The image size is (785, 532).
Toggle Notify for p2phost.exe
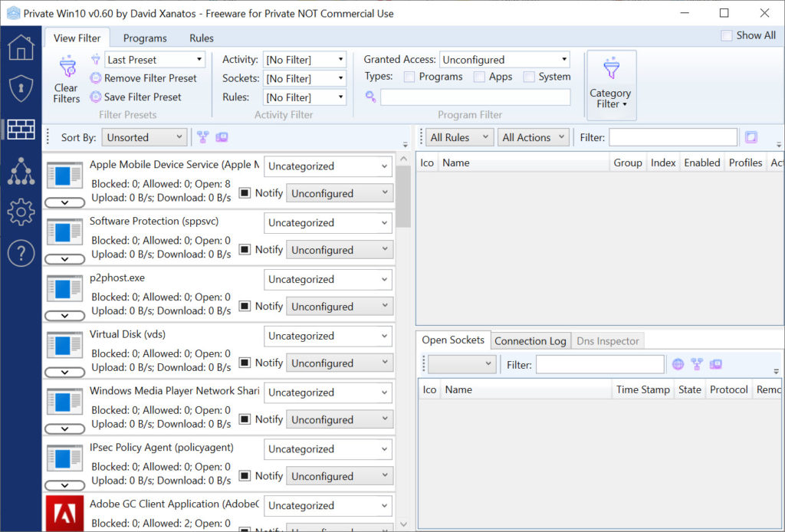(245, 306)
